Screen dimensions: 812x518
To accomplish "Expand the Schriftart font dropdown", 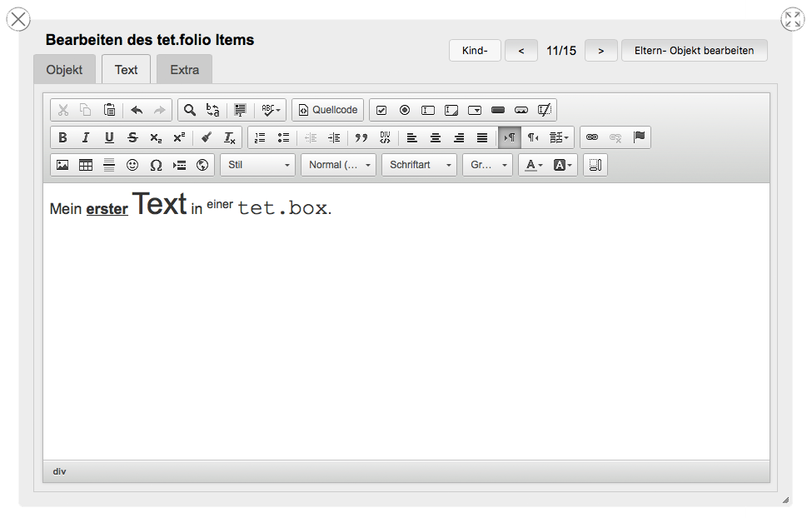I will (x=420, y=165).
